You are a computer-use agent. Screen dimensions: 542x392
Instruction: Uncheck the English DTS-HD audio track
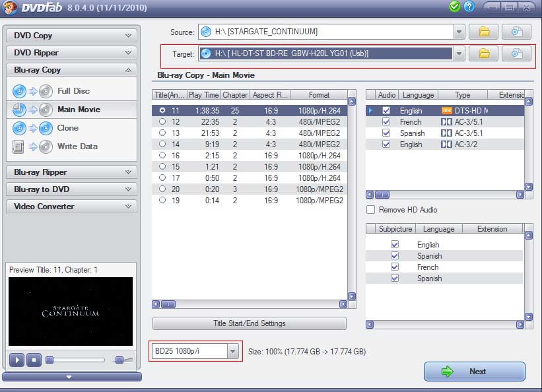pyautogui.click(x=386, y=111)
